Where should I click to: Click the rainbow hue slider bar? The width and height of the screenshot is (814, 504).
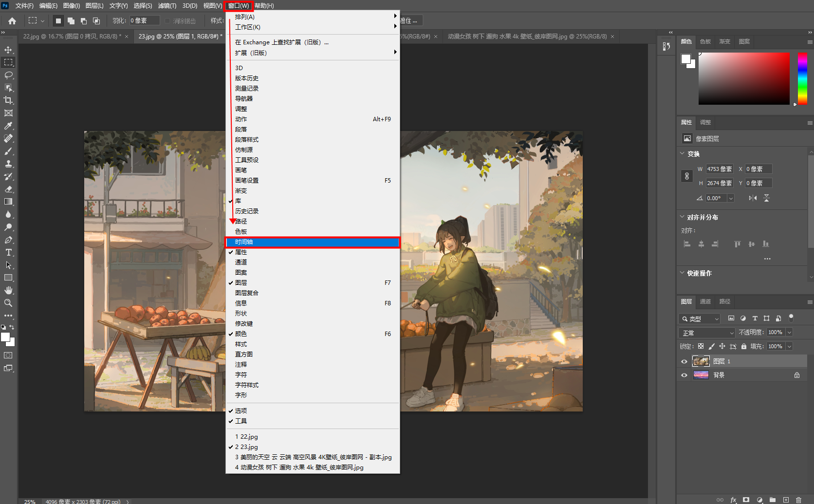[802, 78]
